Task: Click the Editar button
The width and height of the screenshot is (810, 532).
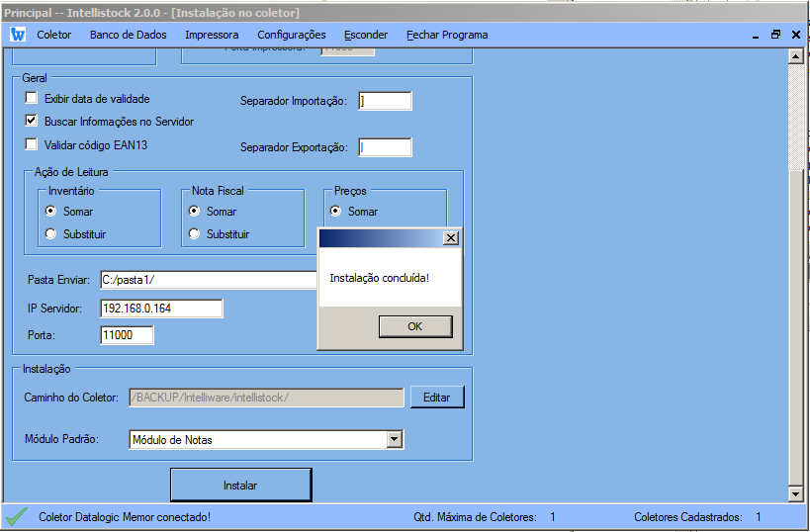Action: [x=437, y=398]
